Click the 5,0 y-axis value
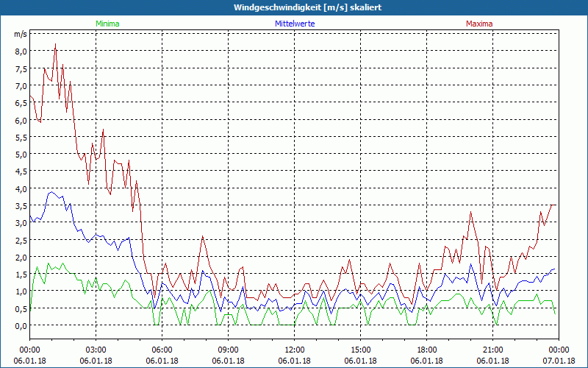This screenshot has height=368, width=588. click(21, 155)
